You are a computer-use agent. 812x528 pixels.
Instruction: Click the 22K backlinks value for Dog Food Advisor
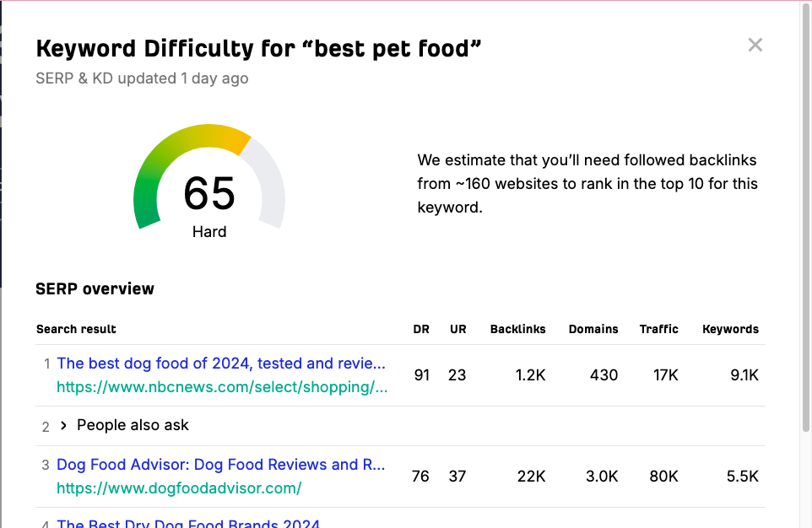tap(531, 477)
